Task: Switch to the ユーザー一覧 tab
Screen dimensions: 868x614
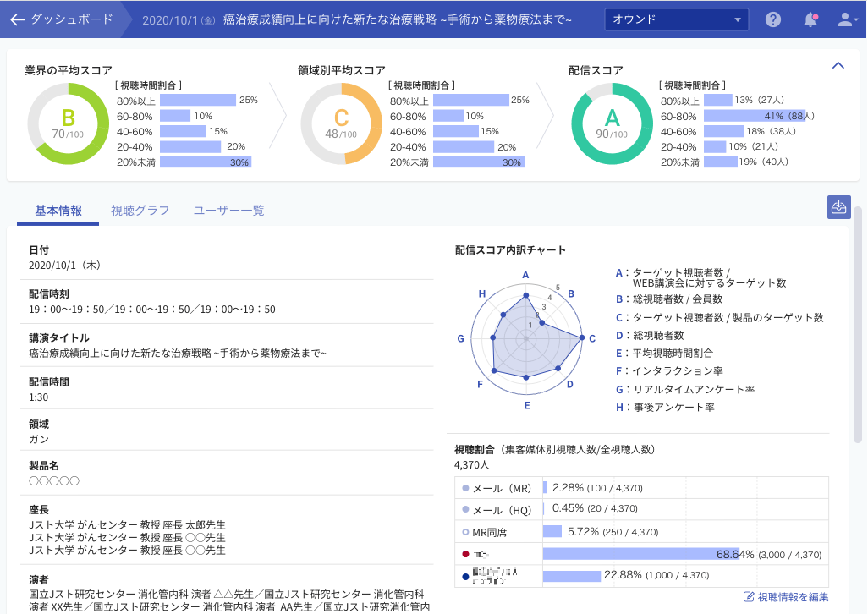Action: (228, 211)
